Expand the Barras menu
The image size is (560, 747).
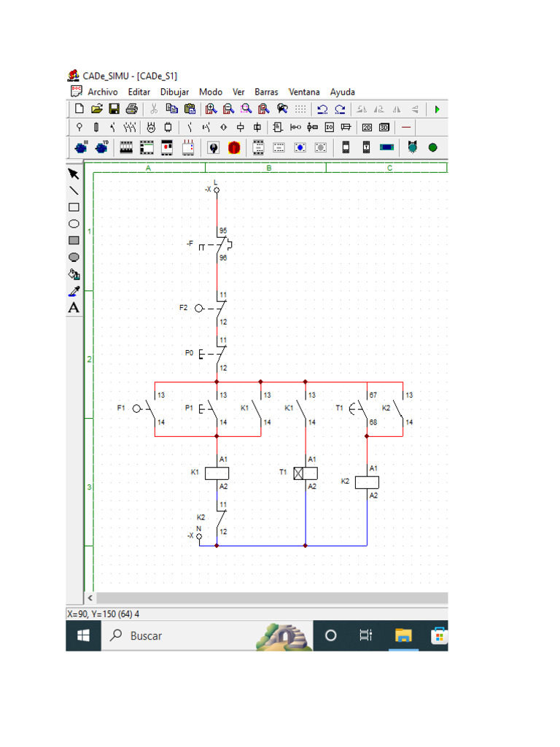point(266,92)
